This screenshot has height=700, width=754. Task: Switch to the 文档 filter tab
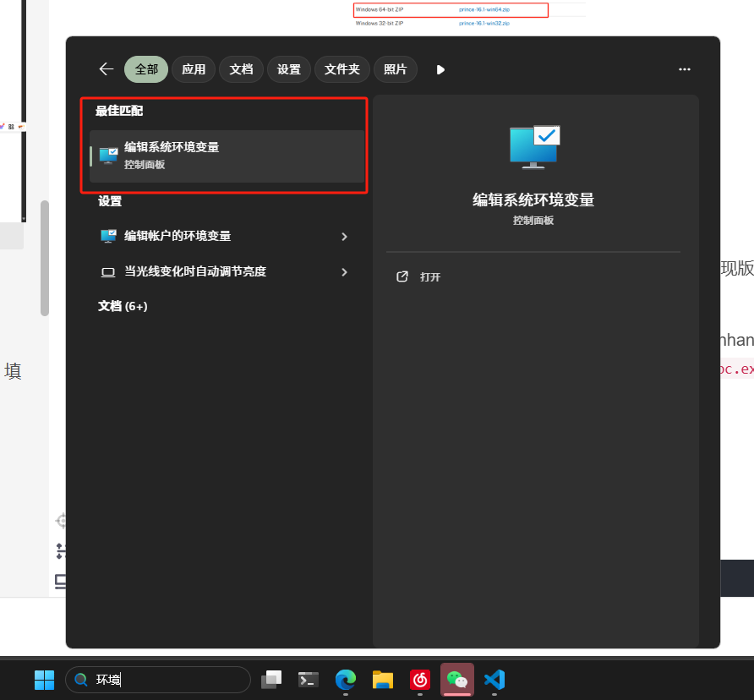(x=241, y=69)
